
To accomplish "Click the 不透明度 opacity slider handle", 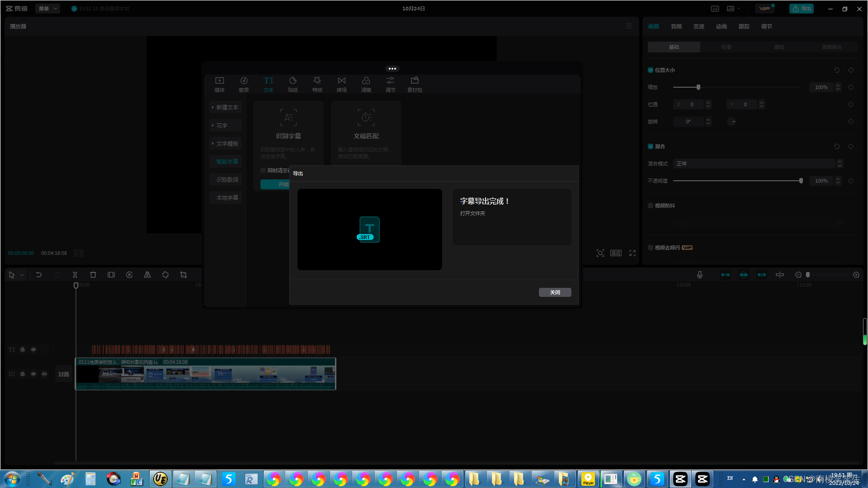I will [x=801, y=181].
